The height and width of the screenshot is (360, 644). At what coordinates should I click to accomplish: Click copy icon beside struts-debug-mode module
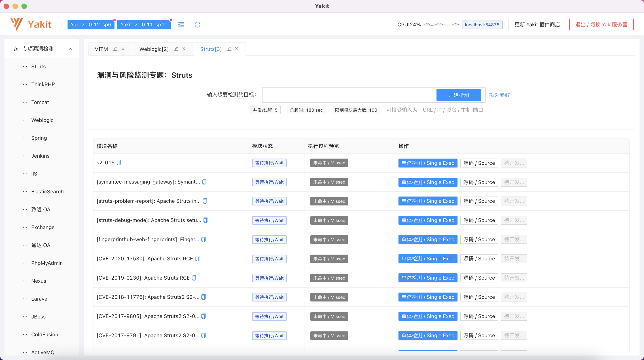click(x=205, y=220)
